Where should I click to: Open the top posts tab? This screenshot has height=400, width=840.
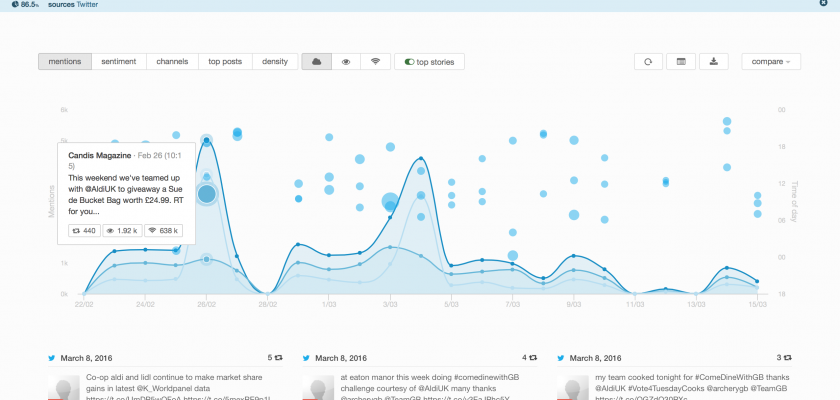(224, 62)
